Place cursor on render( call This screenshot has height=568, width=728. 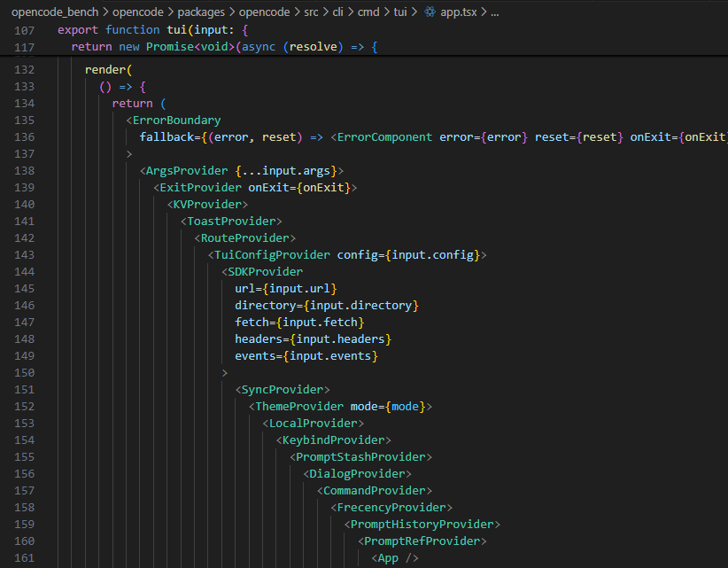click(x=109, y=70)
